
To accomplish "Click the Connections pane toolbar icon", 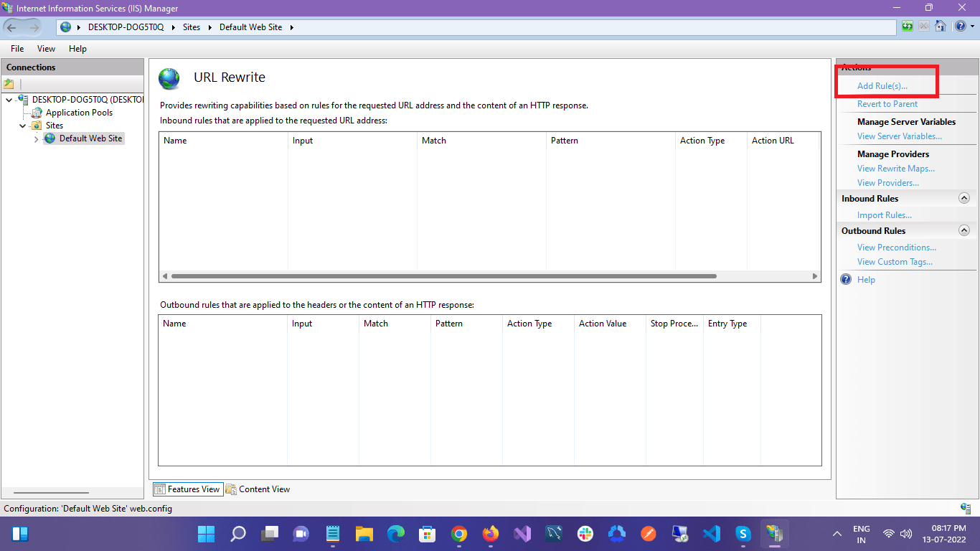I will [x=9, y=84].
